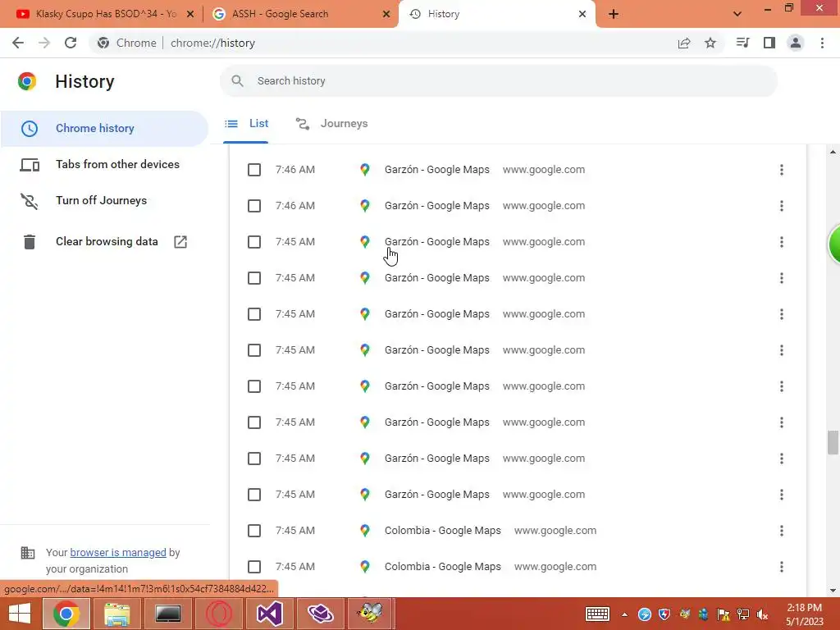
Task: Click the shield security icon in system tray
Action: [x=664, y=614]
